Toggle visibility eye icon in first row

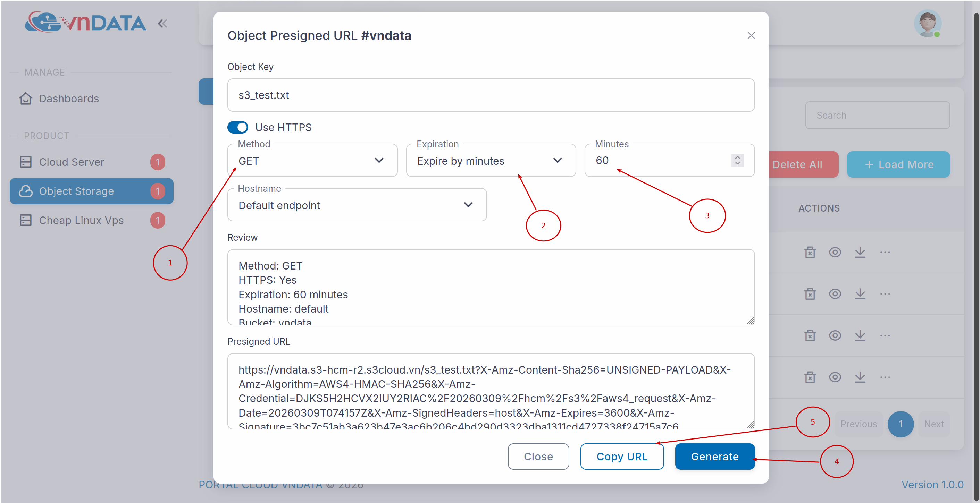pos(835,253)
